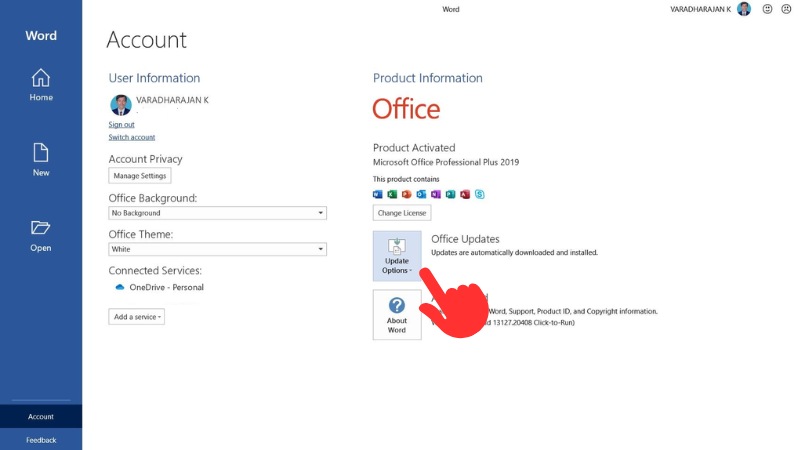Image resolution: width=800 pixels, height=450 pixels.
Task: Click the smiley face feedback icon
Action: point(768,9)
